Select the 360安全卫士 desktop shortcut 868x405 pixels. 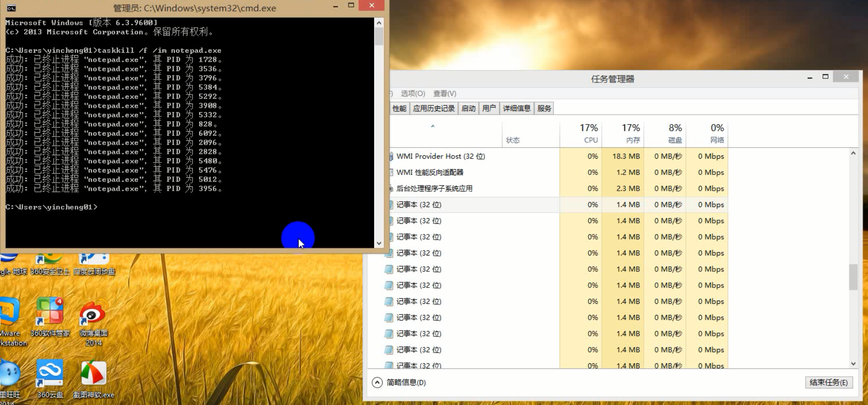pyautogui.click(x=50, y=265)
